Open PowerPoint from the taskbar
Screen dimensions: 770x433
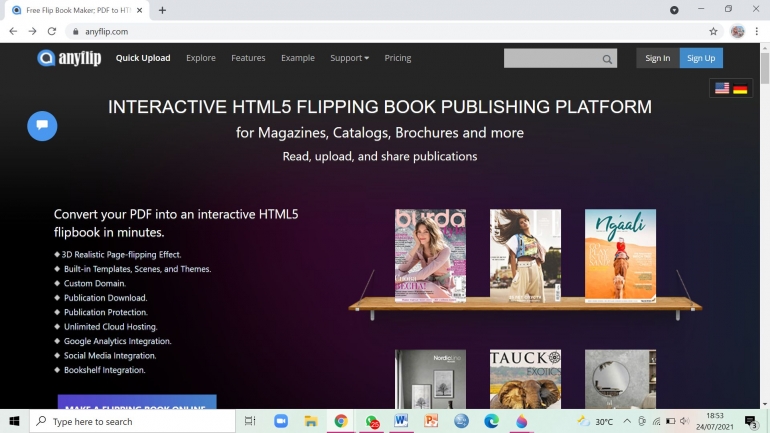(431, 421)
